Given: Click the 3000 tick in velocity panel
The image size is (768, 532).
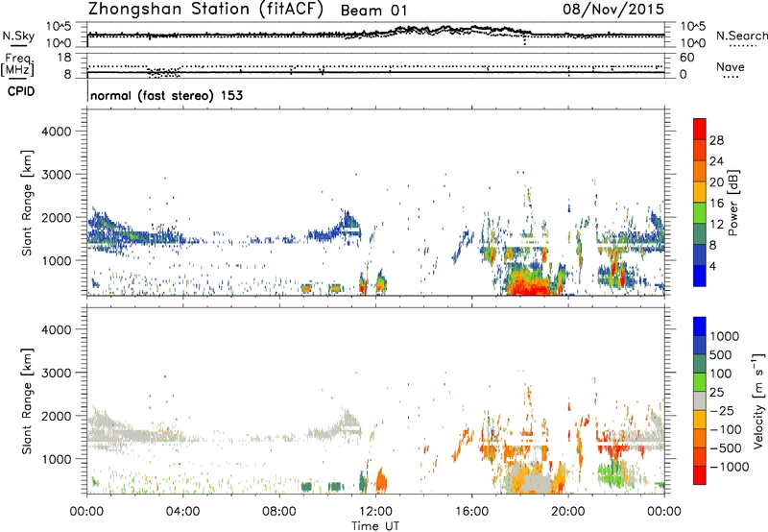Looking at the screenshot, I should tap(56, 373).
